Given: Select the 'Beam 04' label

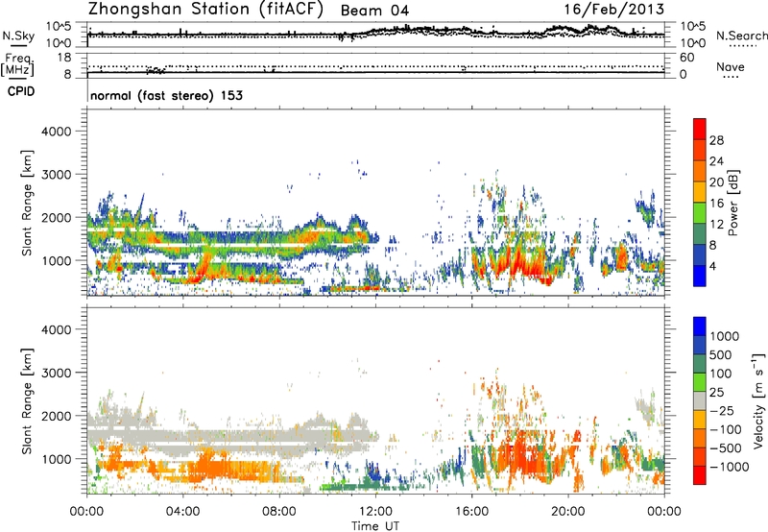Looking at the screenshot, I should coord(374,11).
